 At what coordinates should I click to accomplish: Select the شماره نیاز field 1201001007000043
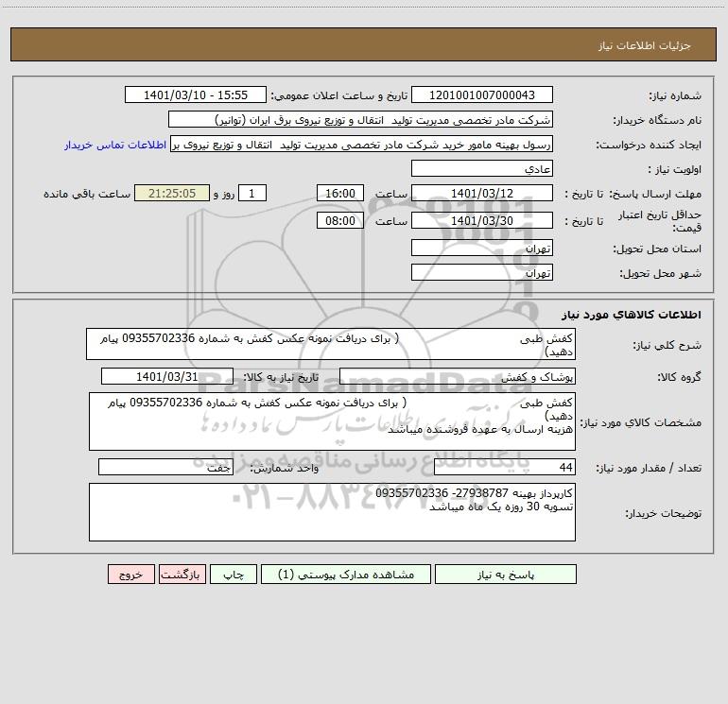(482, 94)
